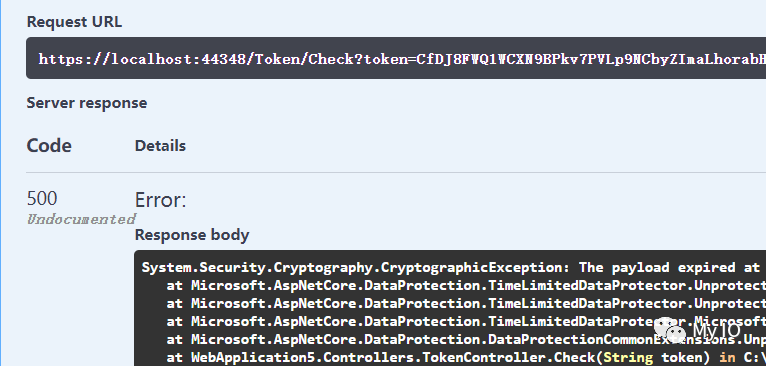Click the third TimeLimitedDataProtector stack line
The image size is (766, 366).
click(466, 321)
